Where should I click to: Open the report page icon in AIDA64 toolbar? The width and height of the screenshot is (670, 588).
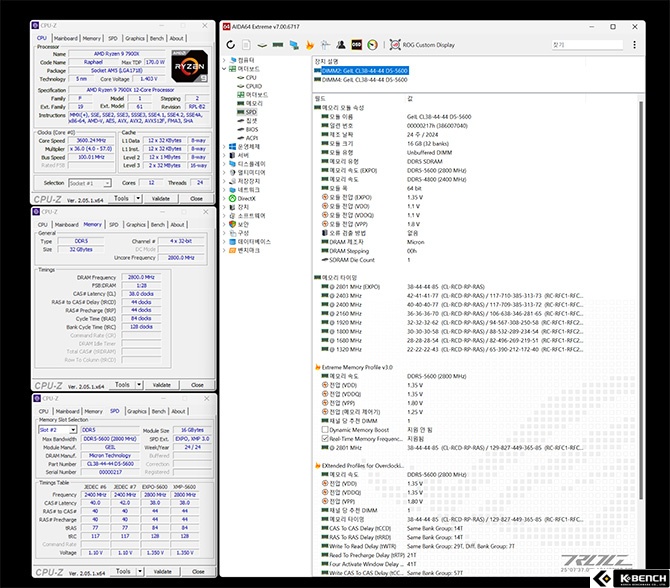(x=247, y=45)
